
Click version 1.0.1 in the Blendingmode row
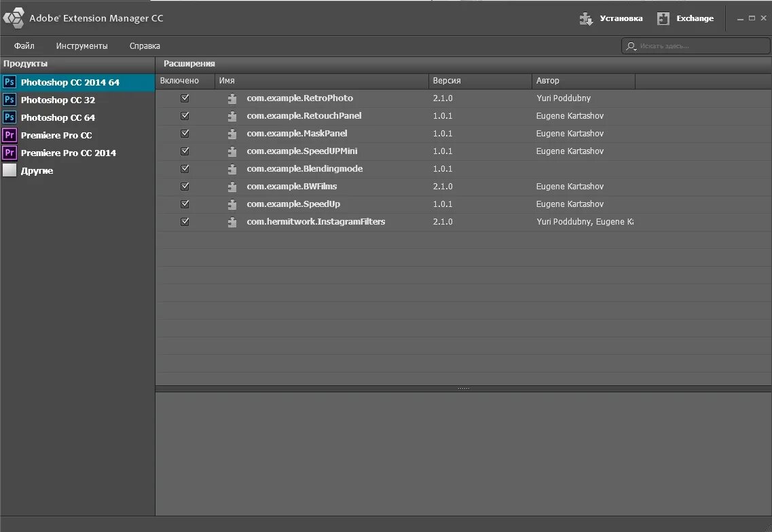[x=443, y=169]
